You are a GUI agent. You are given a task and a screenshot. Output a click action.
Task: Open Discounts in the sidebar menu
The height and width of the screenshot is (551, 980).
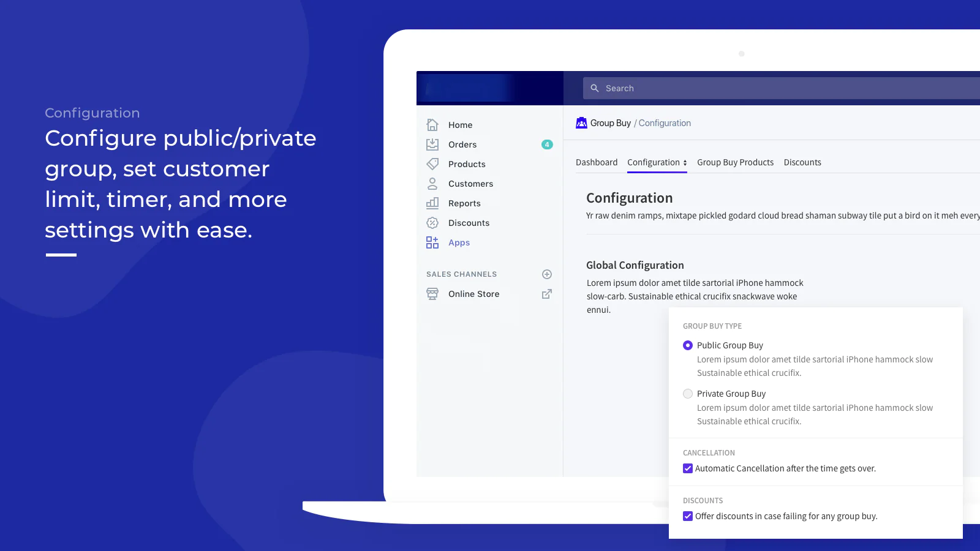pos(469,223)
